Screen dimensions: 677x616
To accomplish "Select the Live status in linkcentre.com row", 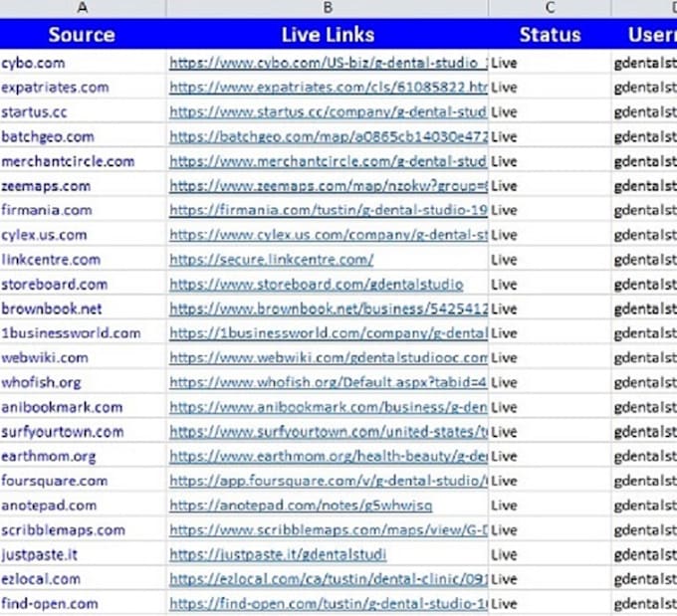I will click(550, 260).
